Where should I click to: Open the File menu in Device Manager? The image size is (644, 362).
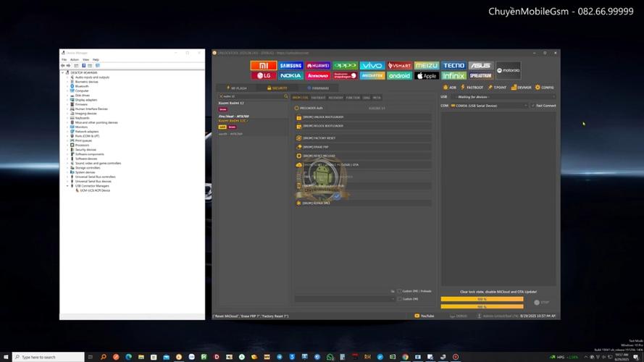tap(64, 60)
